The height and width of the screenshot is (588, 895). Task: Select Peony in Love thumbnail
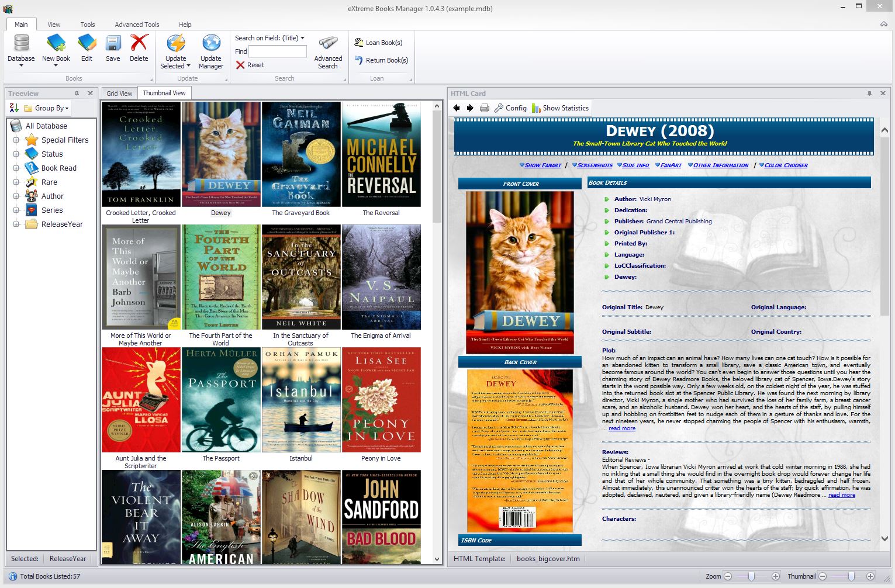pyautogui.click(x=381, y=400)
